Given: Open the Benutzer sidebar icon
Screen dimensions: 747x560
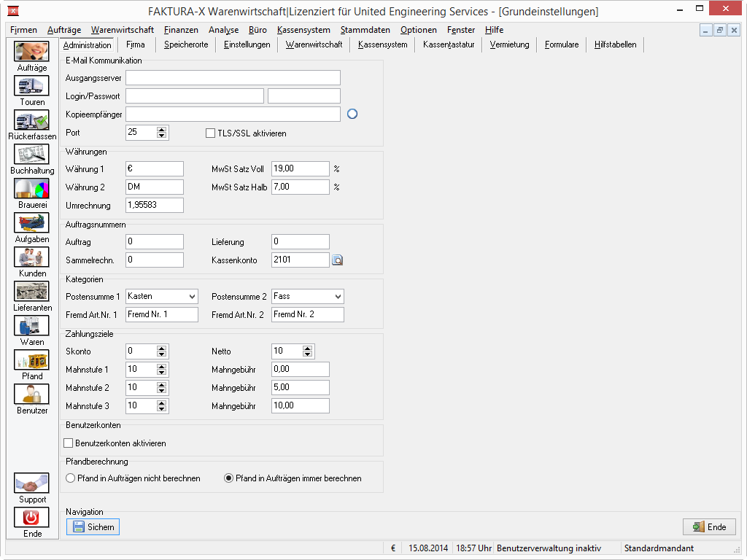Looking at the screenshot, I should pyautogui.click(x=31, y=394).
